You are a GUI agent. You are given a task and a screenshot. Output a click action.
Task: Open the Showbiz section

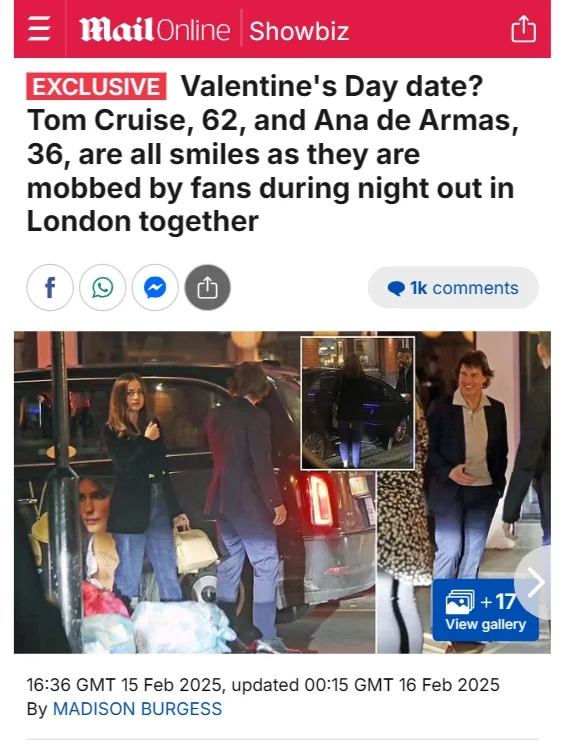pos(299,31)
